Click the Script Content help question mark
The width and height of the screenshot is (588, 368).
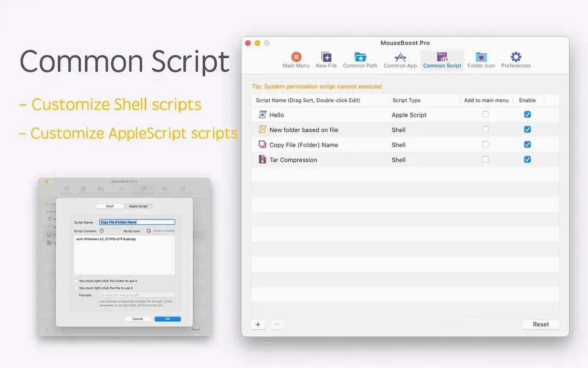[x=102, y=231]
